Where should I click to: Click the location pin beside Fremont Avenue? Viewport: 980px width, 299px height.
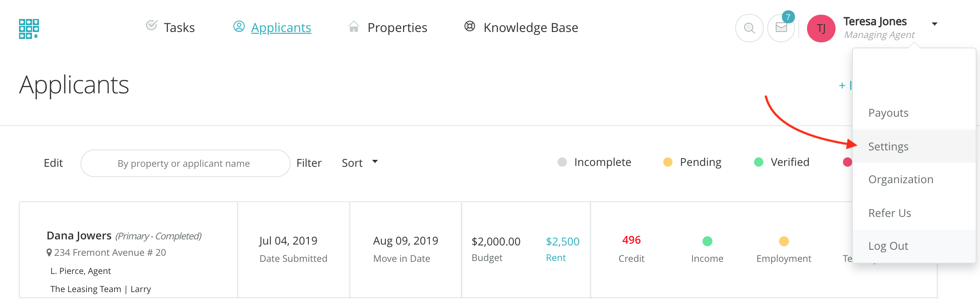pyautogui.click(x=49, y=253)
